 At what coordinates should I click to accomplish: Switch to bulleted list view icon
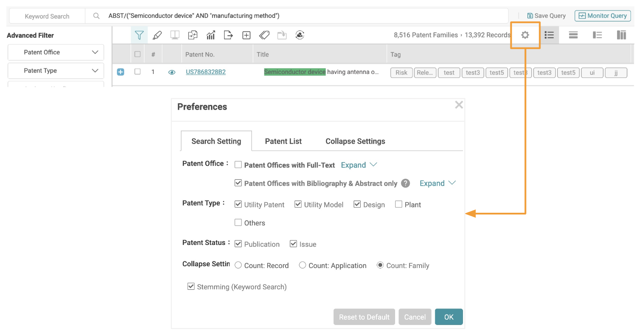pos(549,35)
